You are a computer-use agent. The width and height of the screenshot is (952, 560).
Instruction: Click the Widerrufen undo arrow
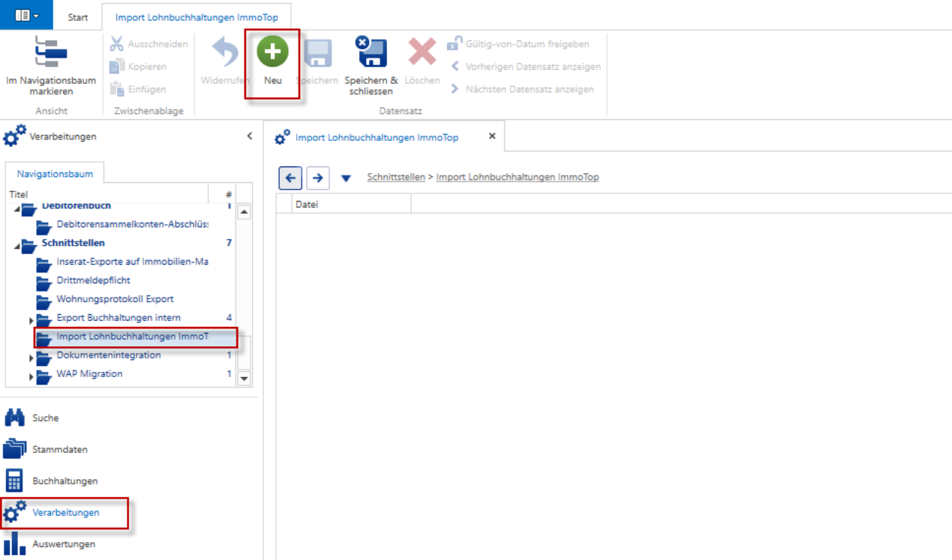pos(224,52)
